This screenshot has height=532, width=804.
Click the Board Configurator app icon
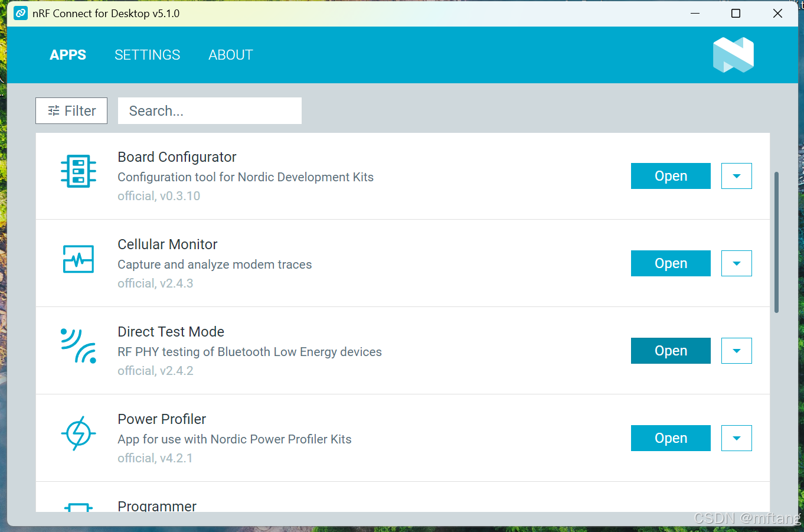[79, 171]
